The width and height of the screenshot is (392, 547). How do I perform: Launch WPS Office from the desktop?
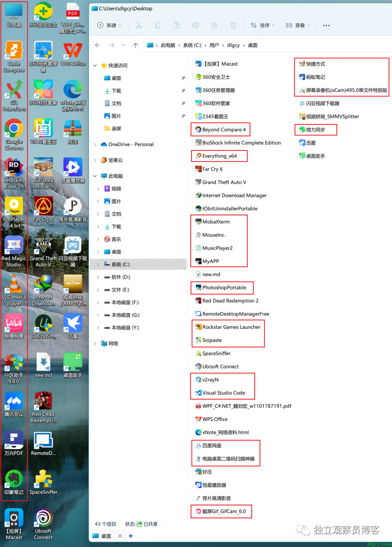pyautogui.click(x=73, y=54)
